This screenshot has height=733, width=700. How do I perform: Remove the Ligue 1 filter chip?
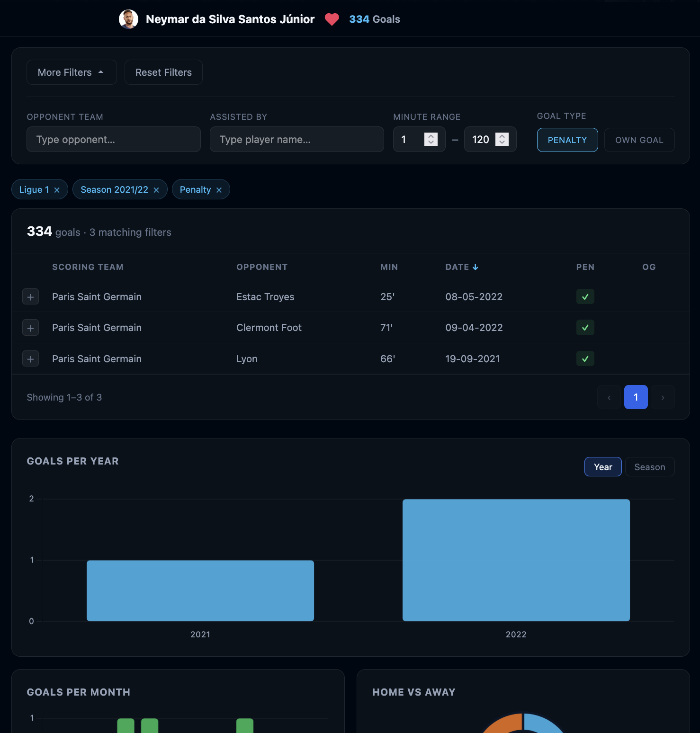point(57,190)
